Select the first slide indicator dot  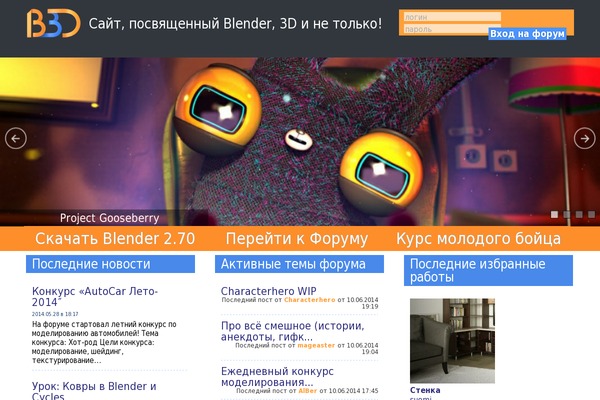click(x=554, y=214)
